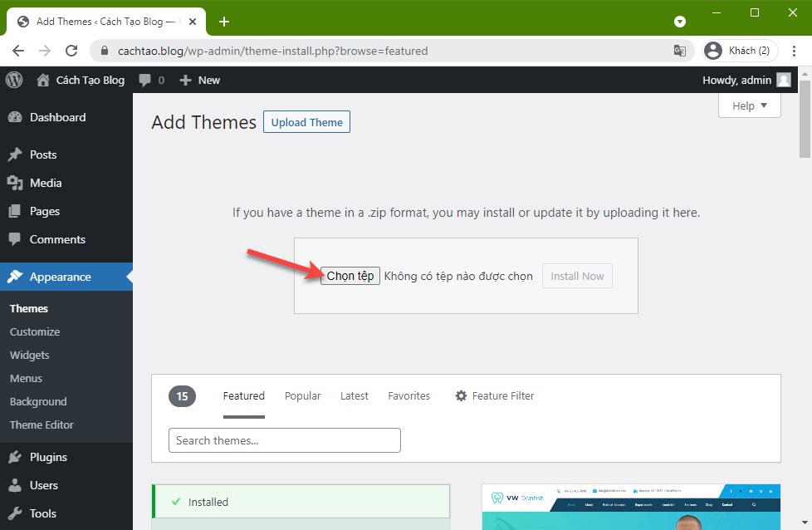
Task: Switch to Latest themes tab
Action: click(x=355, y=395)
